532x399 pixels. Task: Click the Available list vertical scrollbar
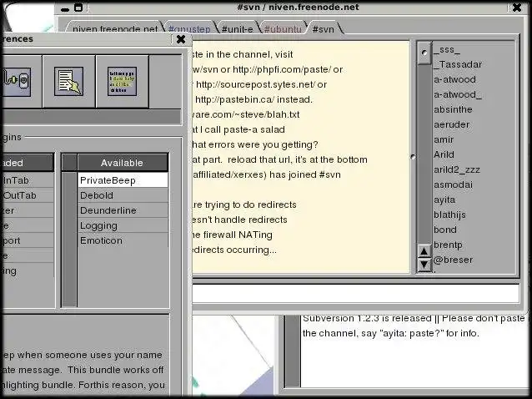click(69, 239)
